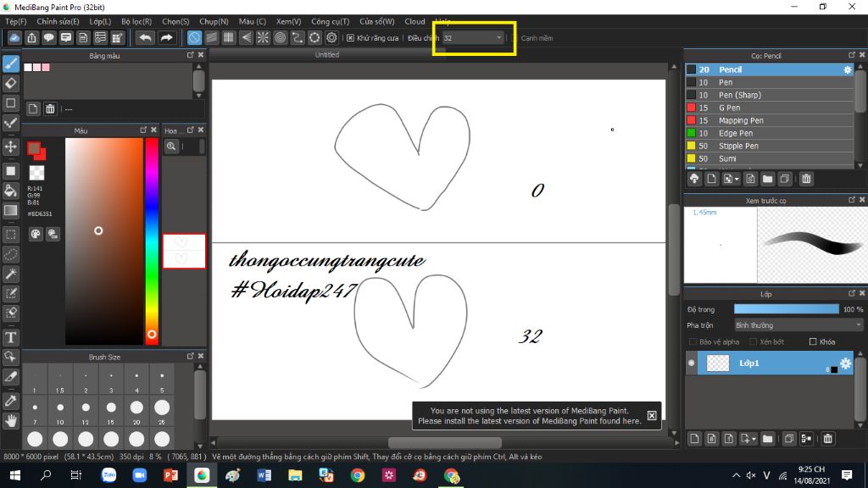Select the Edge Pen brush
868x488 pixels.
(x=770, y=133)
